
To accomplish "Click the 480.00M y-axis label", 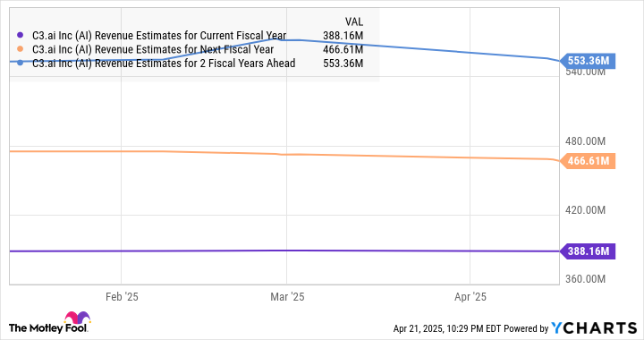I will point(585,141).
